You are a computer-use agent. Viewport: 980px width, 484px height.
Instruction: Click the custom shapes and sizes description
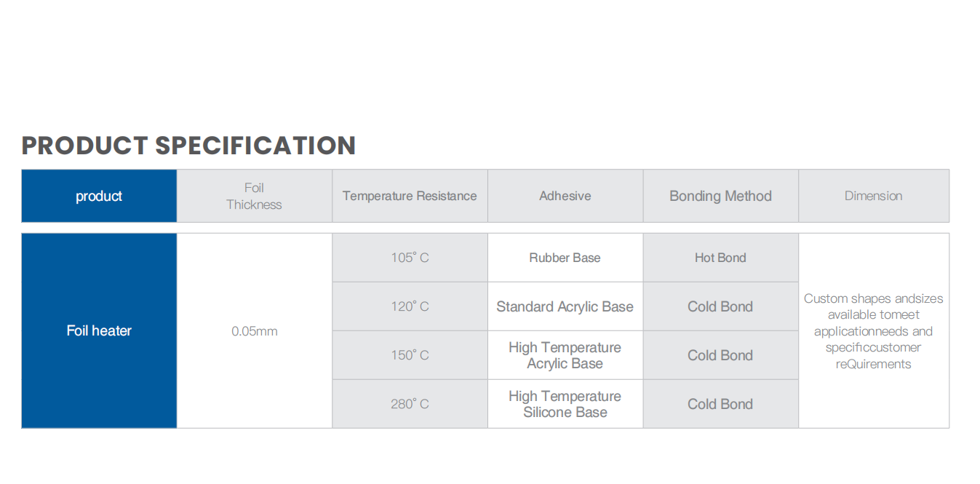(873, 331)
